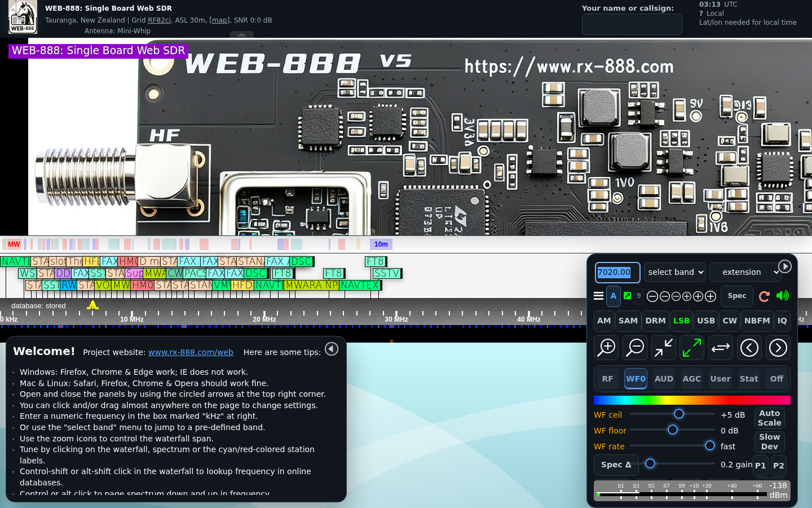Click the zoom in magnifier icon
Viewport: 812px width, 508px height.
[607, 348]
